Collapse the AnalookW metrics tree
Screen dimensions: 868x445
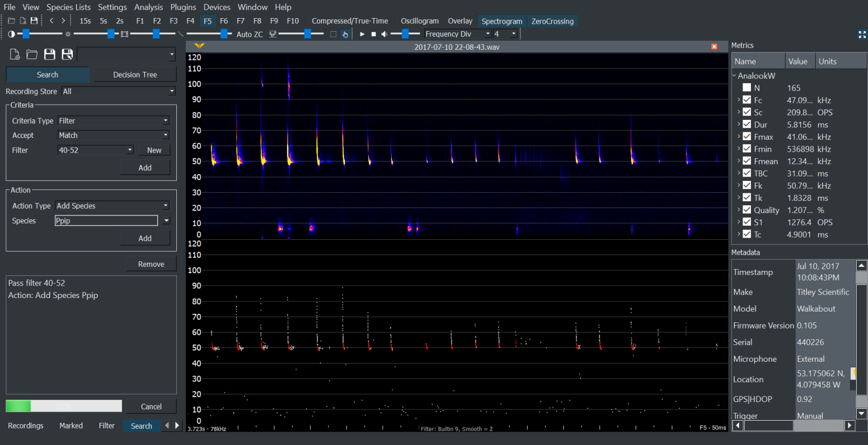[734, 75]
